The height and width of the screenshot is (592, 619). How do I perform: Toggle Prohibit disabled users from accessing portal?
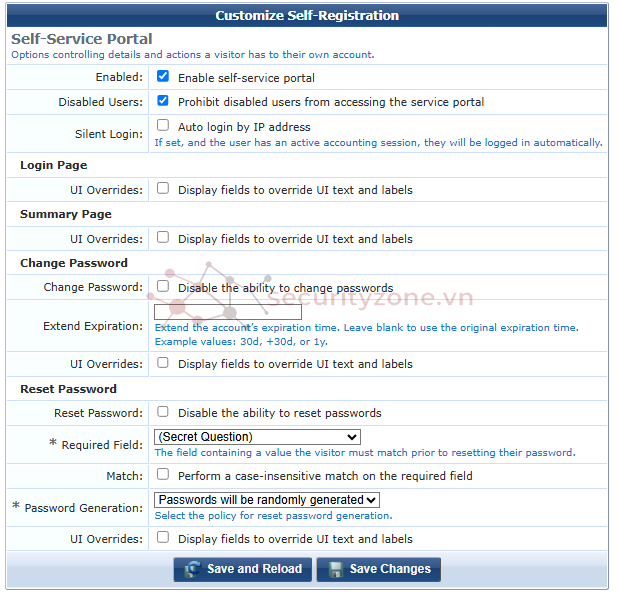click(163, 101)
